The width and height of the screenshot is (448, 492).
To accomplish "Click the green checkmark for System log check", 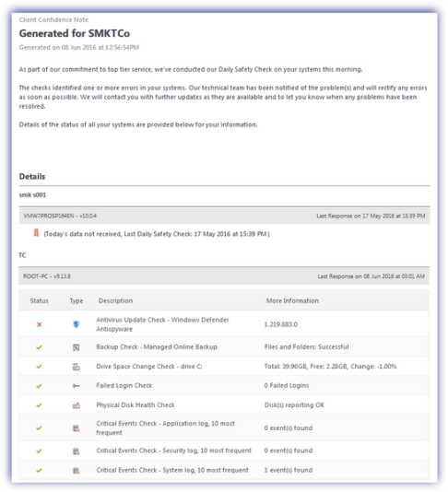I will (x=39, y=471).
